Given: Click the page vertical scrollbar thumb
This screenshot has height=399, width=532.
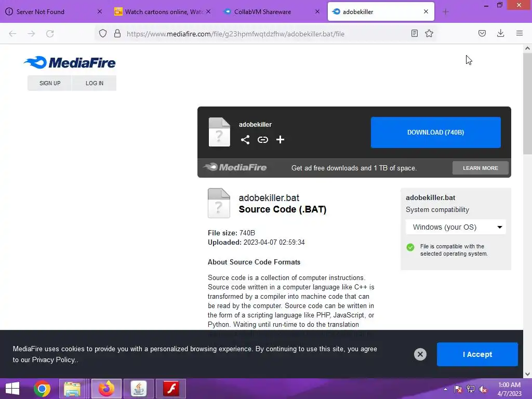Looking at the screenshot, I should 527,103.
